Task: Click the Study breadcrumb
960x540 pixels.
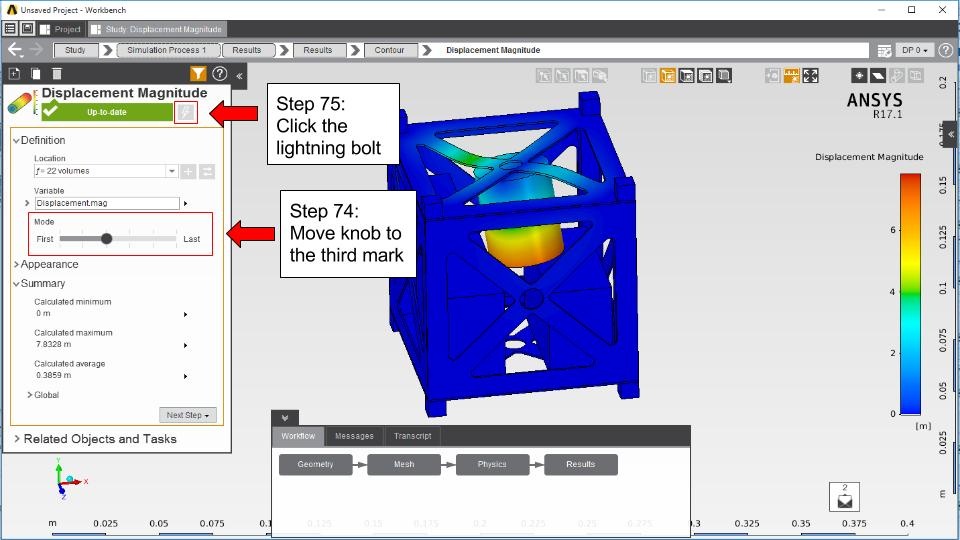Action: (x=75, y=50)
